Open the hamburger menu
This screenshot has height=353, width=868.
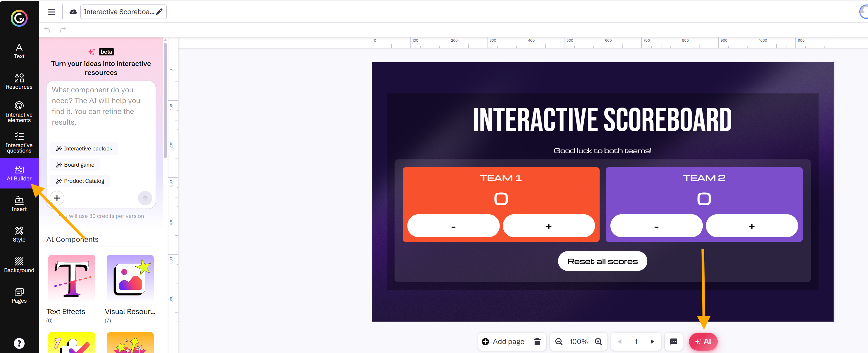click(52, 12)
